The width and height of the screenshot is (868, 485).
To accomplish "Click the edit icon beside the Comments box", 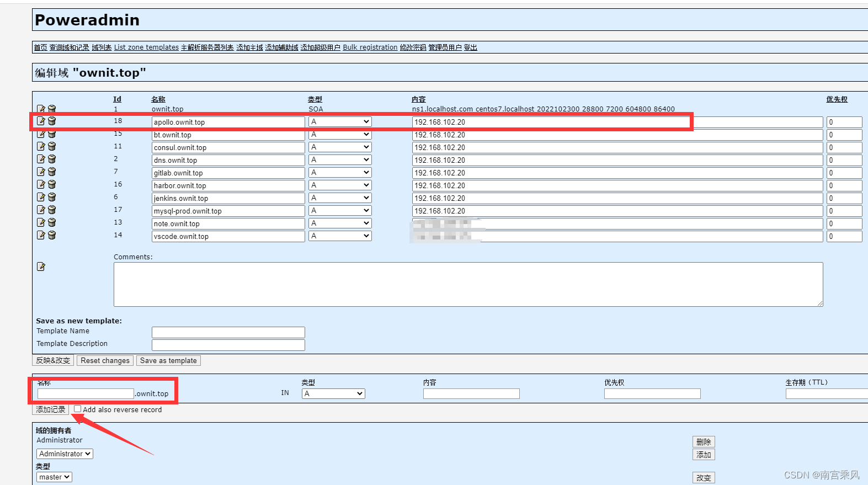I will click(x=41, y=267).
